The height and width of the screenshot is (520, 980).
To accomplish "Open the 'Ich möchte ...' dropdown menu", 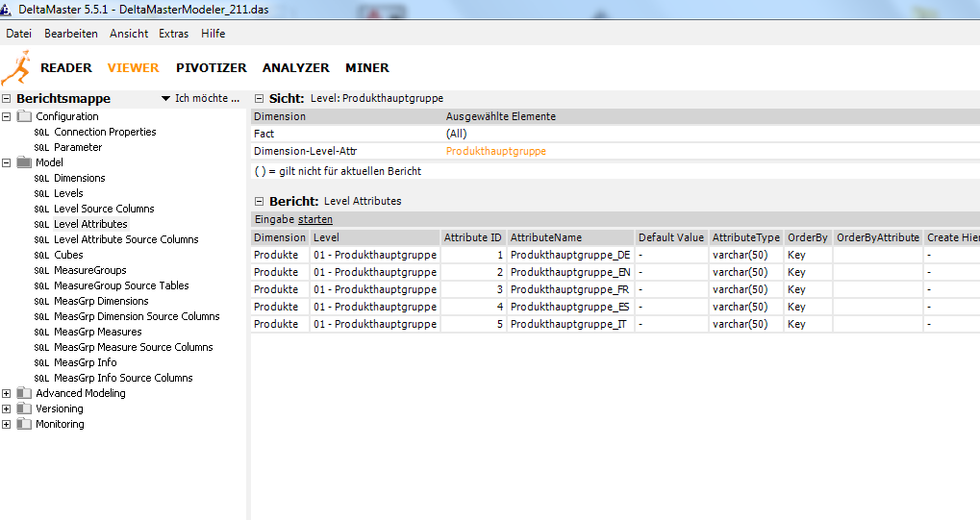I will click(200, 98).
